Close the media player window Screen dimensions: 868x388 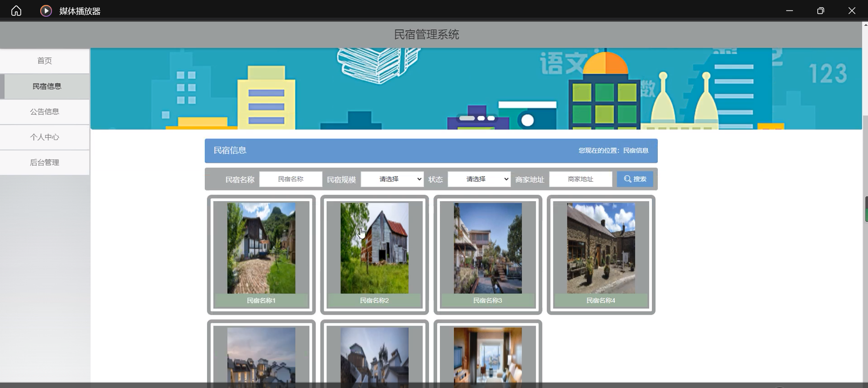pos(852,10)
